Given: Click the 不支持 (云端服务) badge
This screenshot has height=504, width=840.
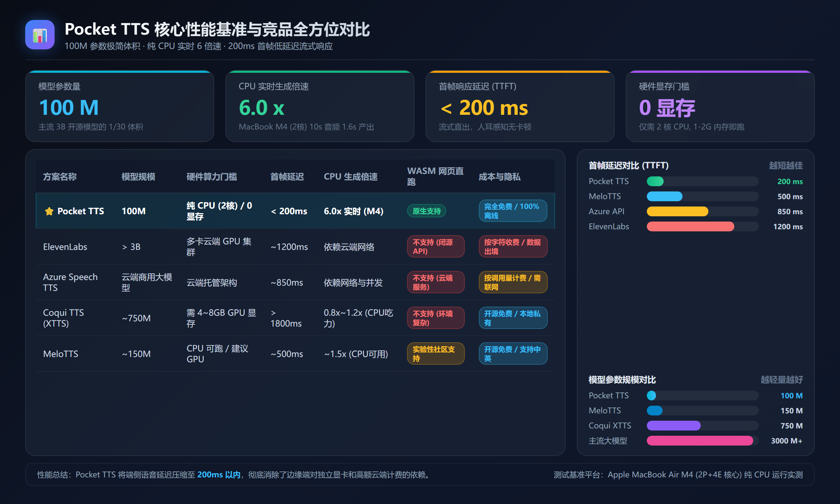Looking at the screenshot, I should point(436,282).
